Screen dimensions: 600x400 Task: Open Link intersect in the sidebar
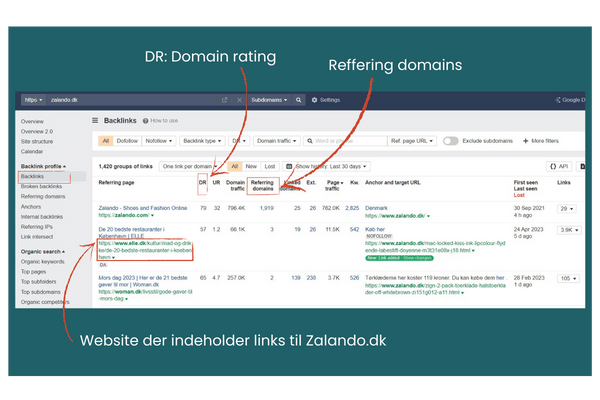tap(37, 237)
